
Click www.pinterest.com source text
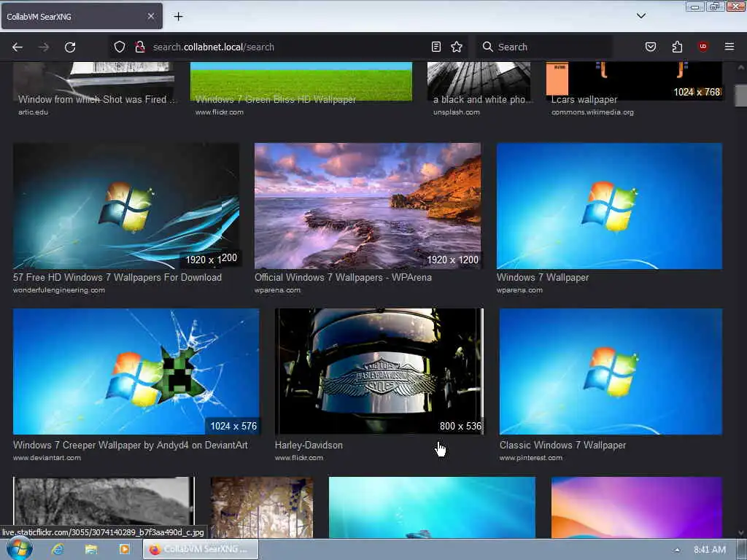click(531, 458)
